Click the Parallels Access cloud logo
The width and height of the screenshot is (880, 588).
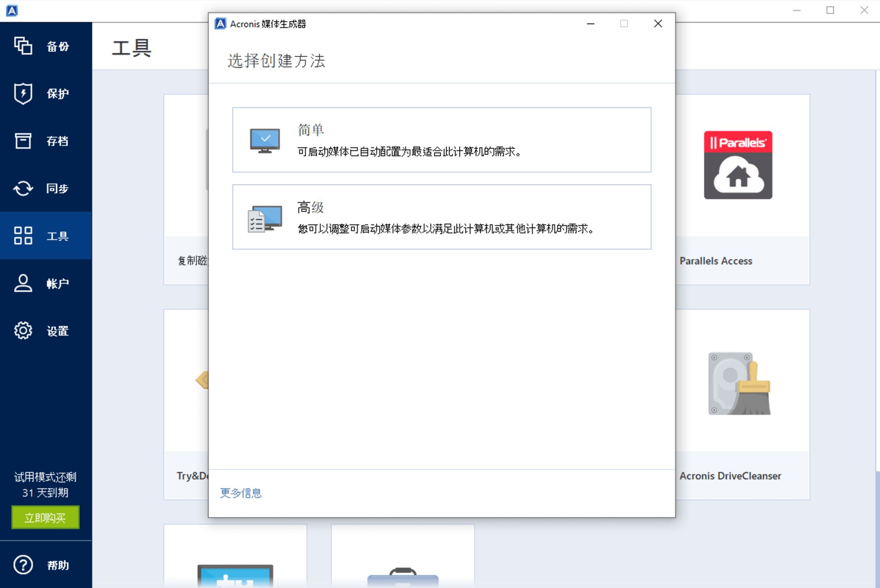[738, 165]
